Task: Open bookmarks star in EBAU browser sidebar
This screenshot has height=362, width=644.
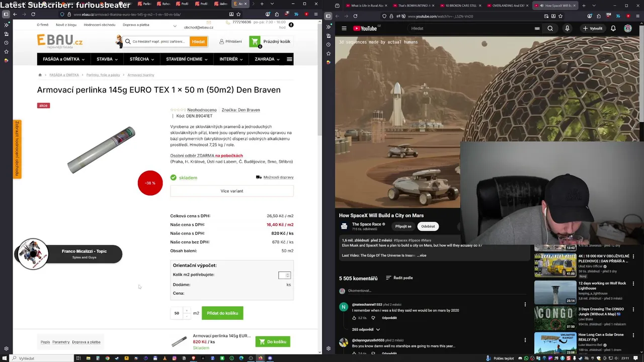Action: pos(6,51)
